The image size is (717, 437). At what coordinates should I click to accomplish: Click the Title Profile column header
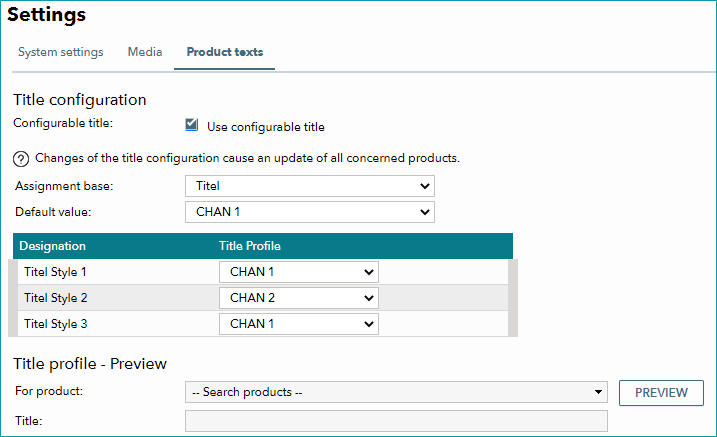250,246
